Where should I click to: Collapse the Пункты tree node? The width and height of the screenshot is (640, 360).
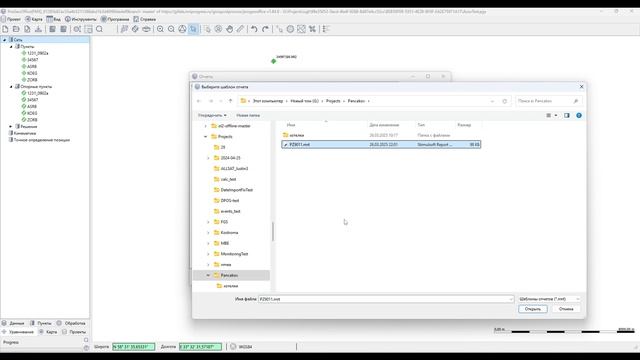coord(11,47)
